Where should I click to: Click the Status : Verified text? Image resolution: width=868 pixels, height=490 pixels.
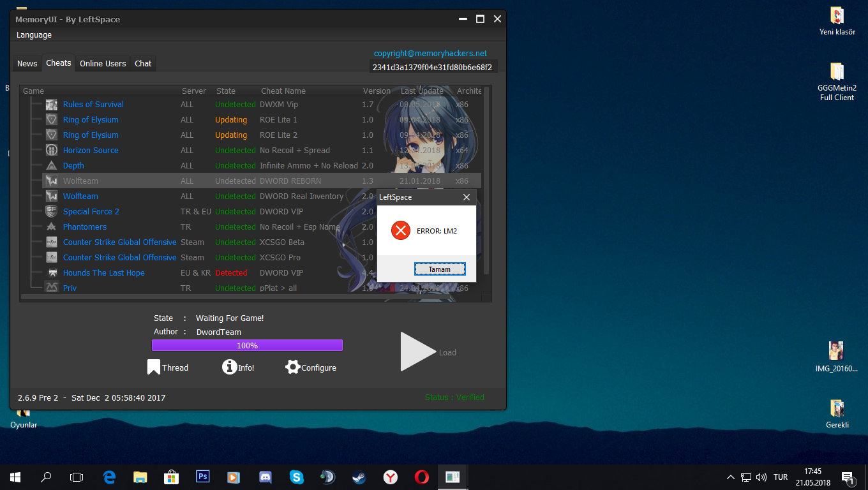[x=454, y=397]
